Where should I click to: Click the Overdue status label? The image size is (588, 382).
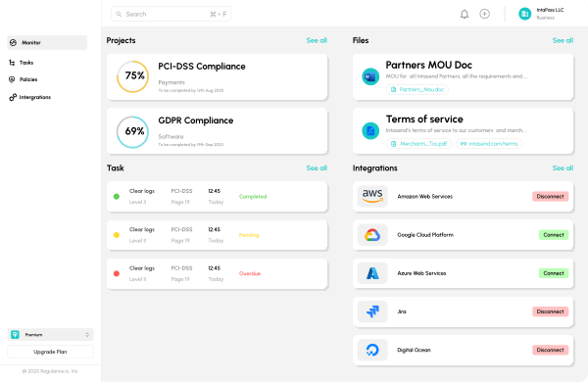coord(250,273)
